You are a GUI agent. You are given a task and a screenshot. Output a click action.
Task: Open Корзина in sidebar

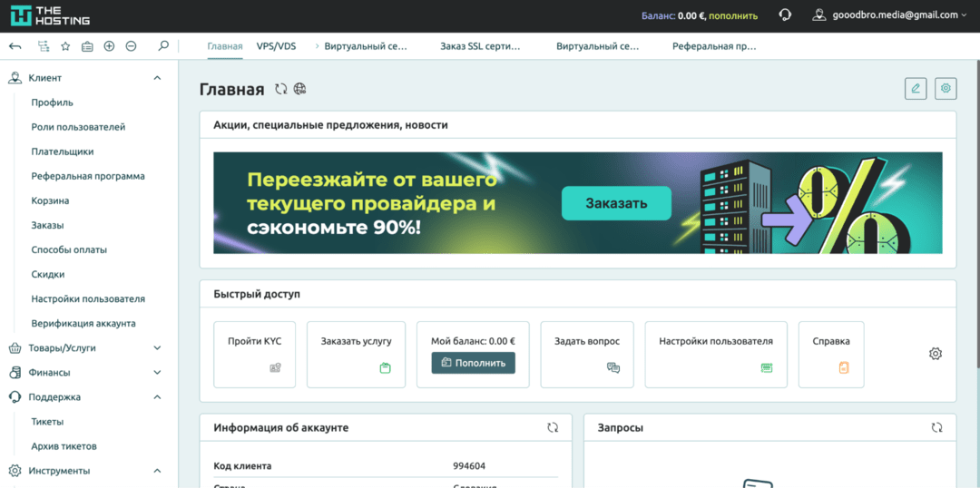coord(50,200)
